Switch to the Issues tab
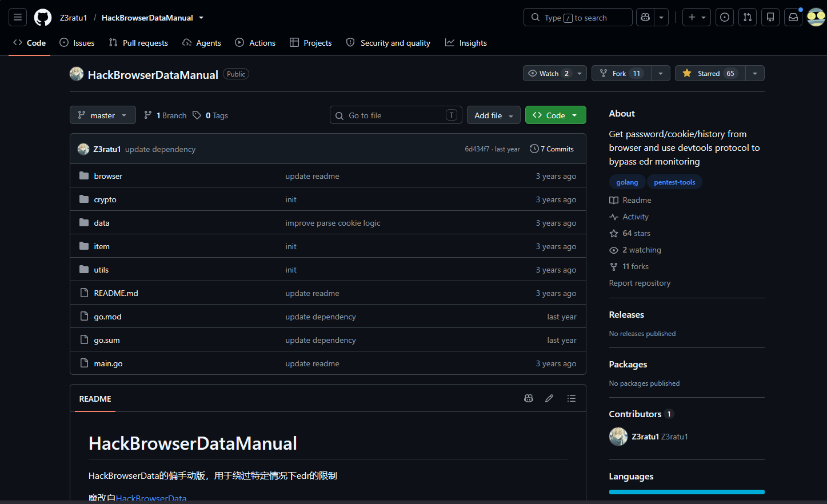This screenshot has height=504, width=827. (77, 43)
